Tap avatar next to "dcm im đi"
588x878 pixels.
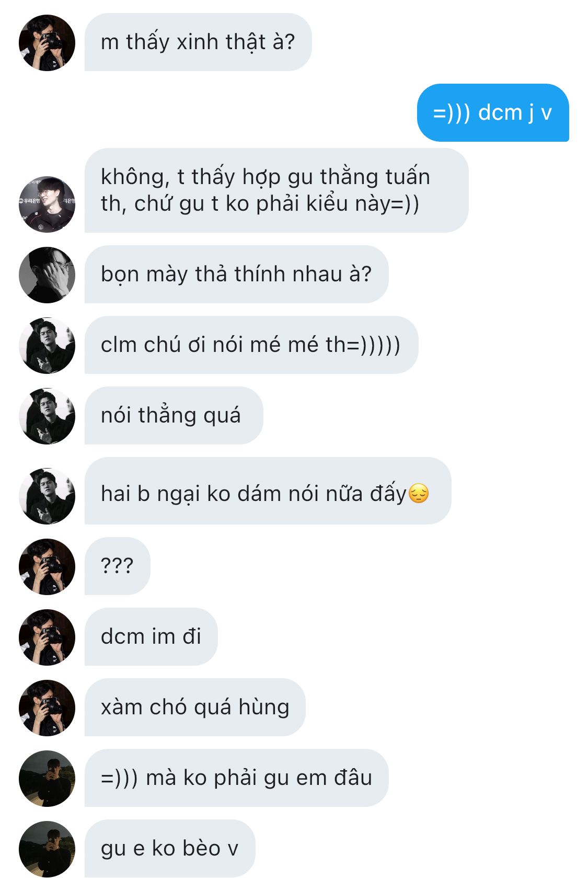tap(47, 637)
